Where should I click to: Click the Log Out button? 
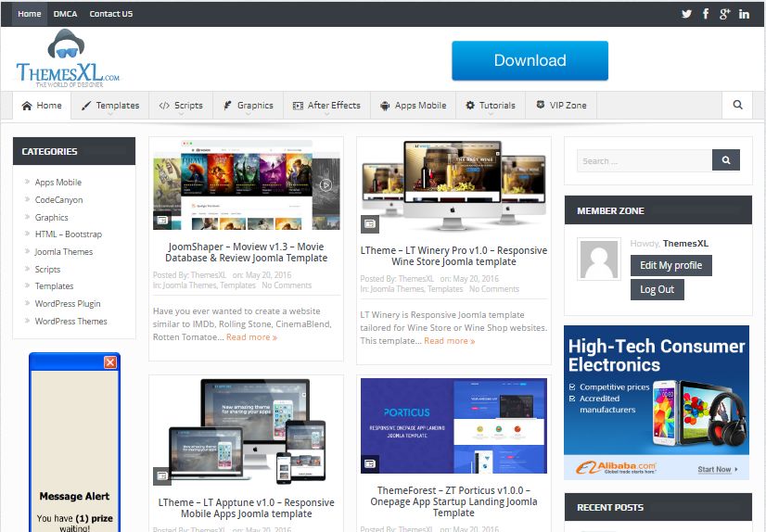click(x=657, y=289)
